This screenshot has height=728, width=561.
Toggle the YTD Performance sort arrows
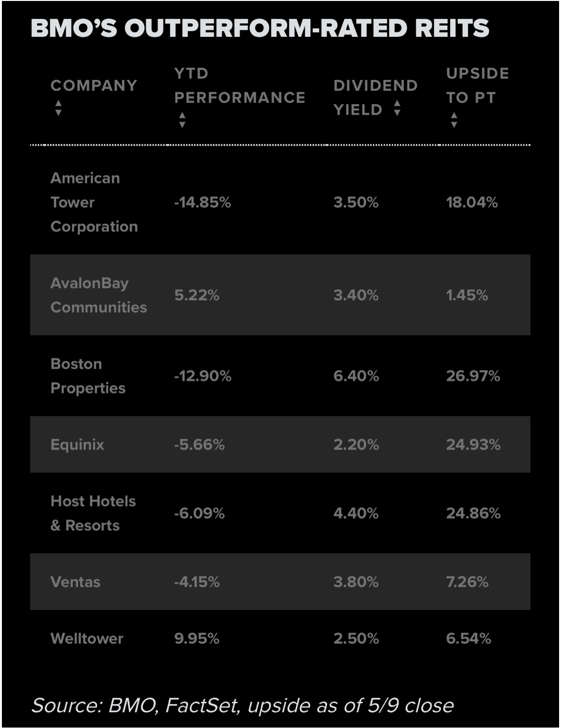(182, 120)
